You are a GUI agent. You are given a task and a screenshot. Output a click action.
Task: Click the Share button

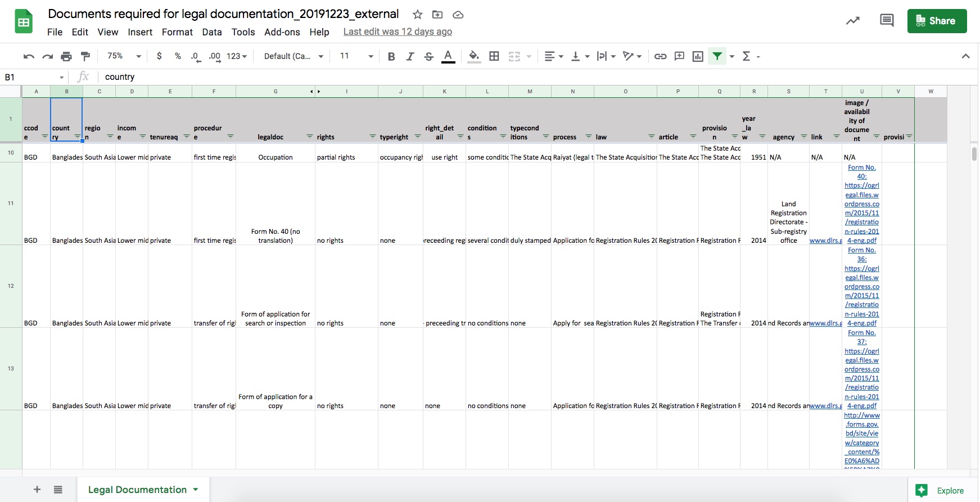[x=937, y=21]
